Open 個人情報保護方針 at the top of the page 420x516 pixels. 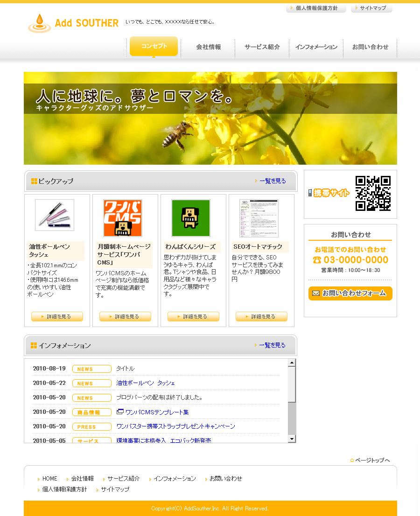[x=316, y=8]
